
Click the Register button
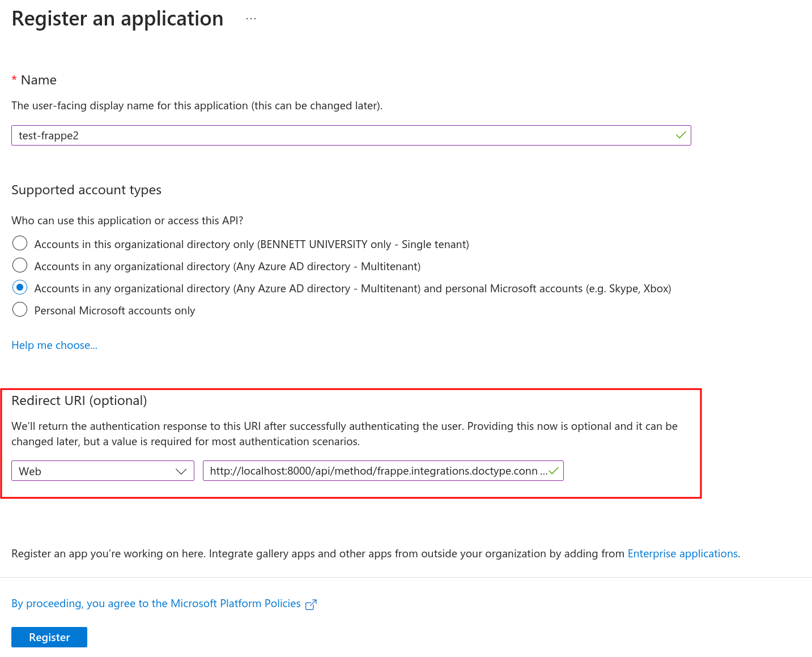click(x=49, y=637)
